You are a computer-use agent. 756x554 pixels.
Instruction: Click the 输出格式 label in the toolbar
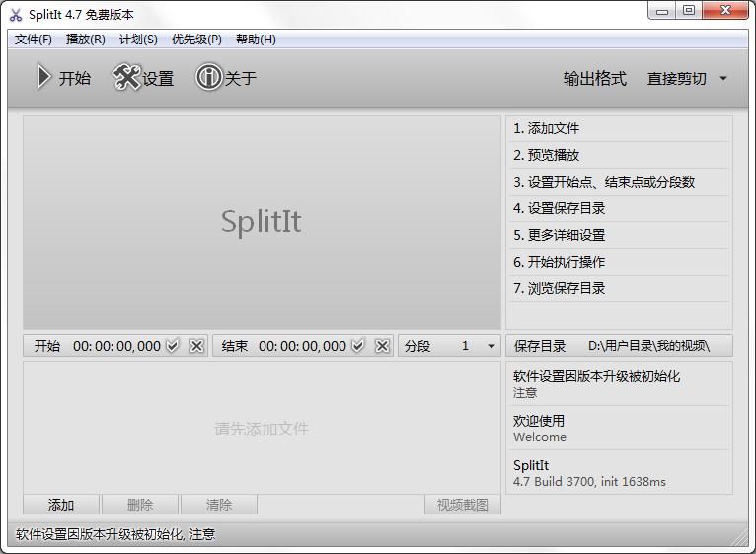pyautogui.click(x=594, y=79)
